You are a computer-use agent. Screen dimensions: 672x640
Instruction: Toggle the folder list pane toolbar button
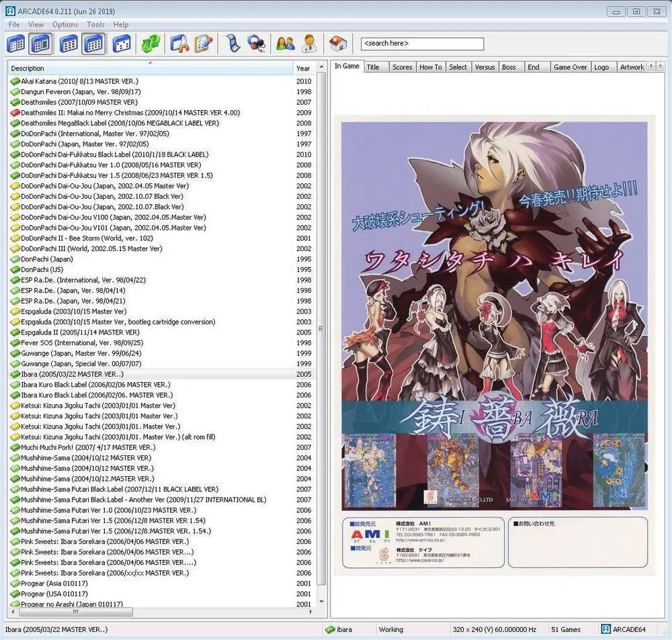point(16,44)
